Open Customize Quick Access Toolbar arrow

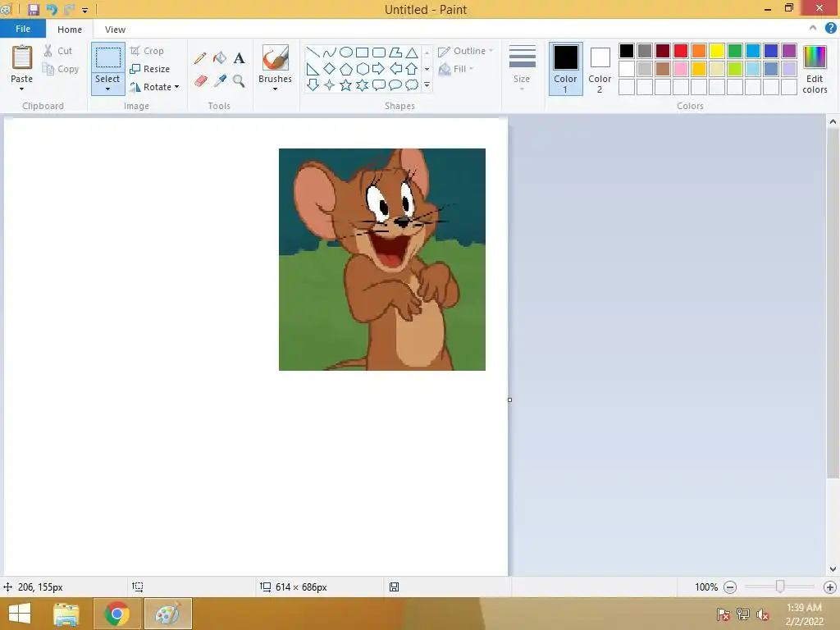[84, 10]
